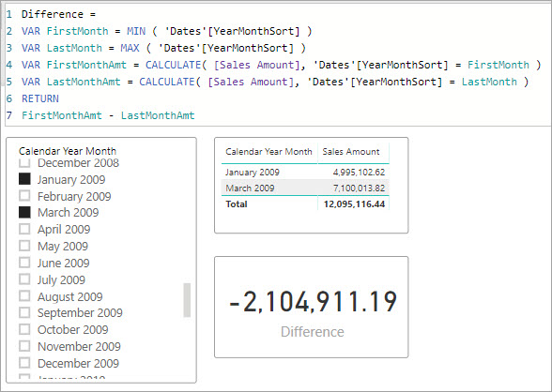The height and width of the screenshot is (392, 552).
Task: Check the June 2009 checkbox
Action: coord(24,263)
